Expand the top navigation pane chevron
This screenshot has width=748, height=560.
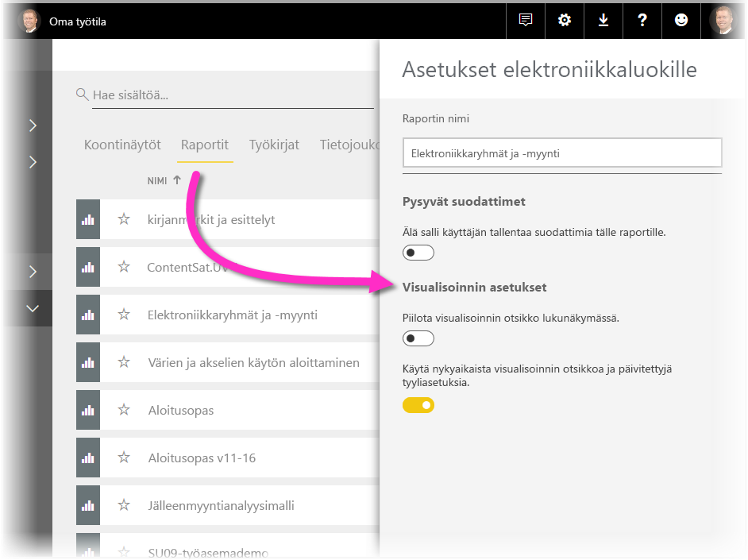point(32,126)
